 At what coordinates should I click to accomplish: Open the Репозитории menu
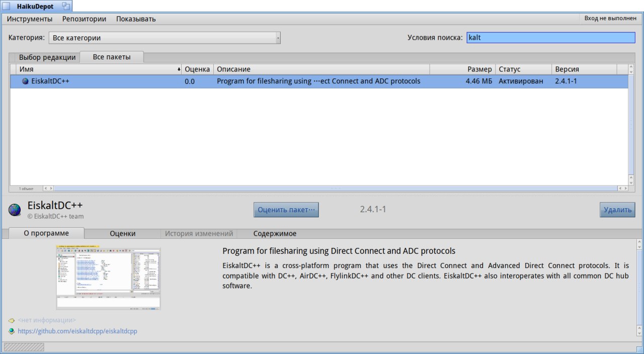[84, 19]
